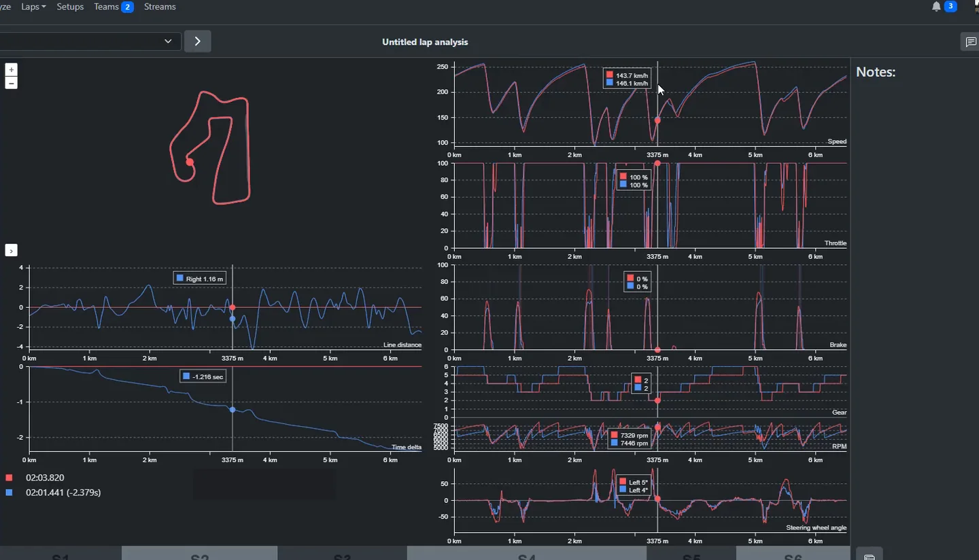979x560 pixels.
Task: Click the blue swatch beside lap 02:01.441
Action: coord(9,492)
